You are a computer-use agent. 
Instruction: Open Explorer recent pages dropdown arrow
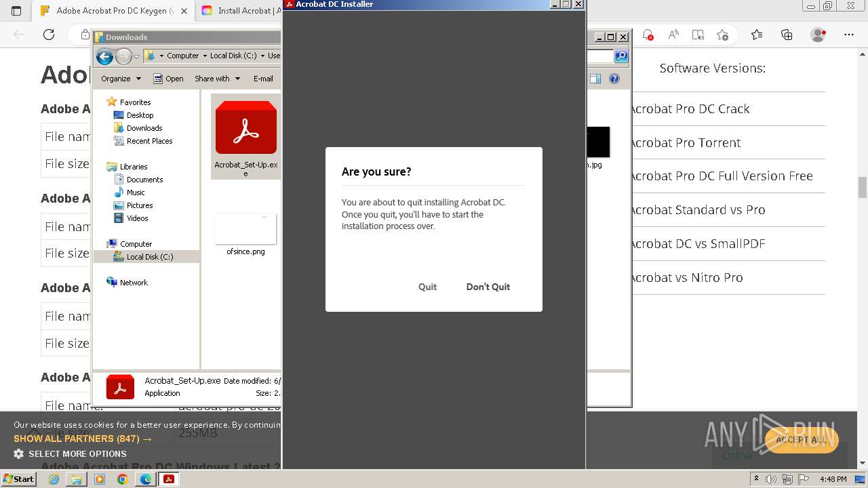pyautogui.click(x=136, y=56)
